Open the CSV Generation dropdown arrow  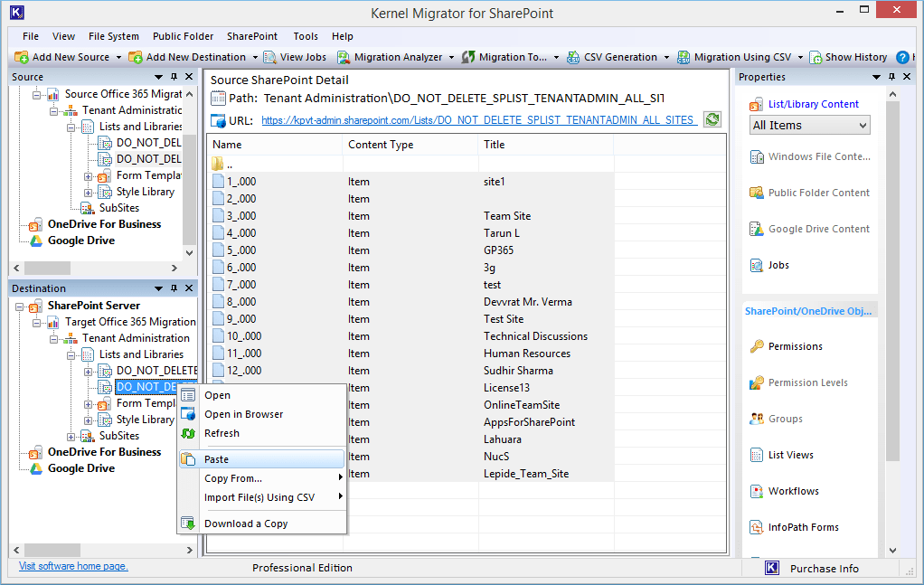(666, 58)
